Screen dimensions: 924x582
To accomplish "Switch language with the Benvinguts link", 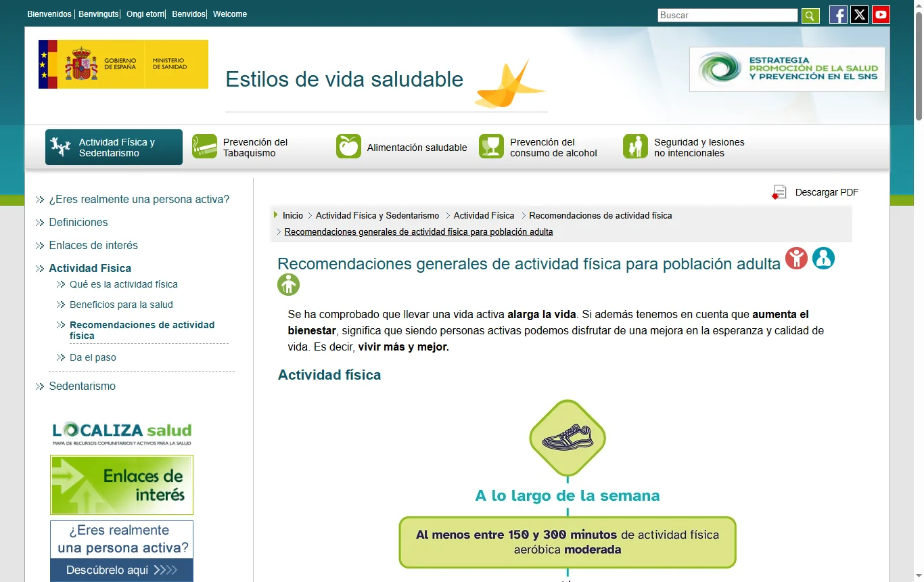I will point(98,14).
